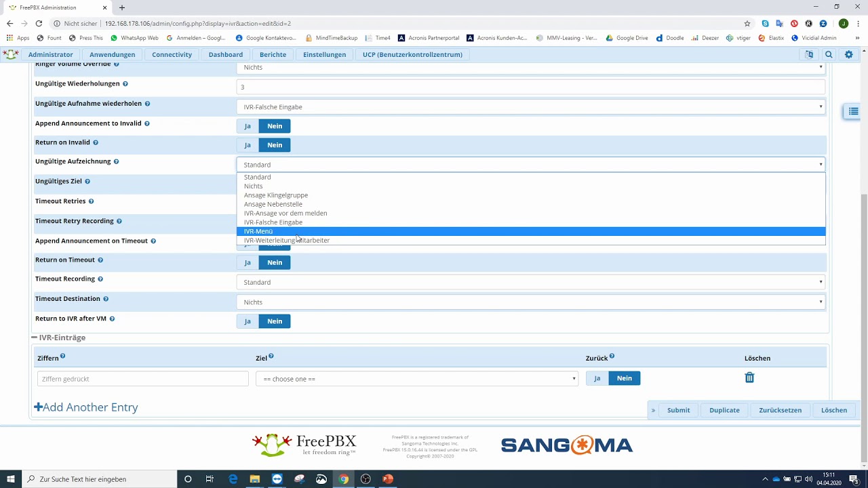Open the Ziel choose one dropdown
Screen dimensions: 868x488
[x=417, y=379]
